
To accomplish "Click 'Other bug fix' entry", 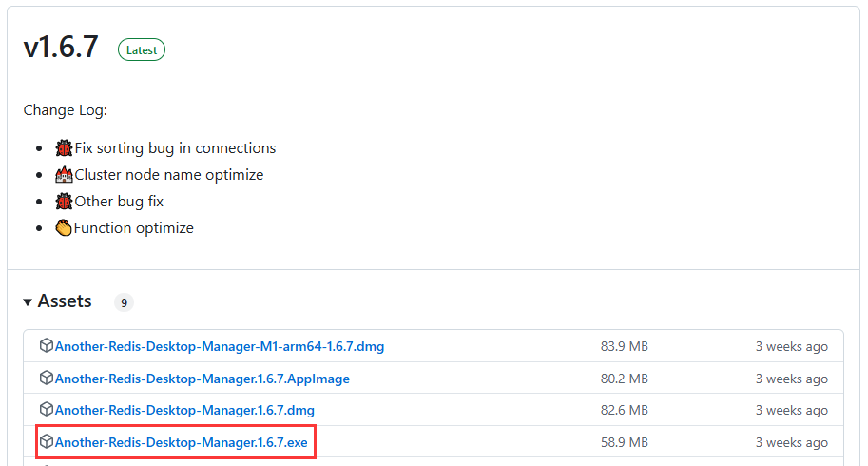I will pos(119,202).
